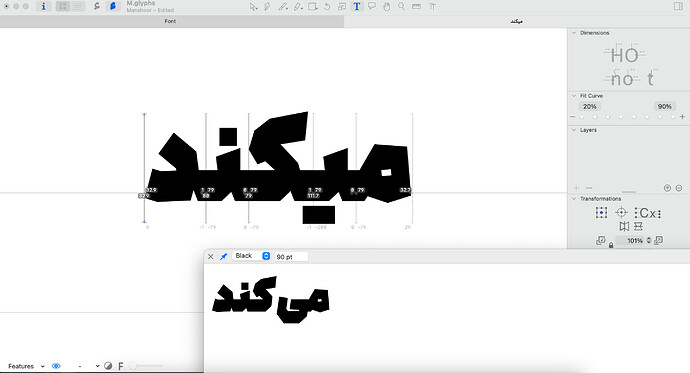Collapse the Transformations section

pos(574,198)
